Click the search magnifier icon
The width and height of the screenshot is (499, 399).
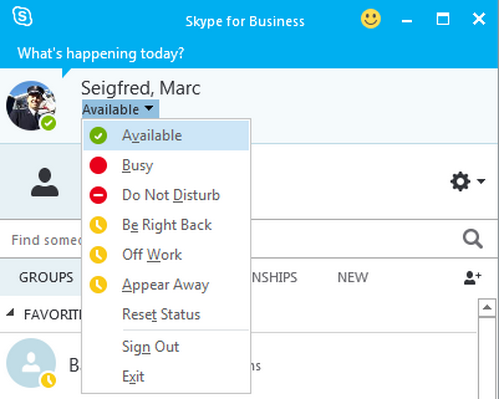tap(473, 239)
